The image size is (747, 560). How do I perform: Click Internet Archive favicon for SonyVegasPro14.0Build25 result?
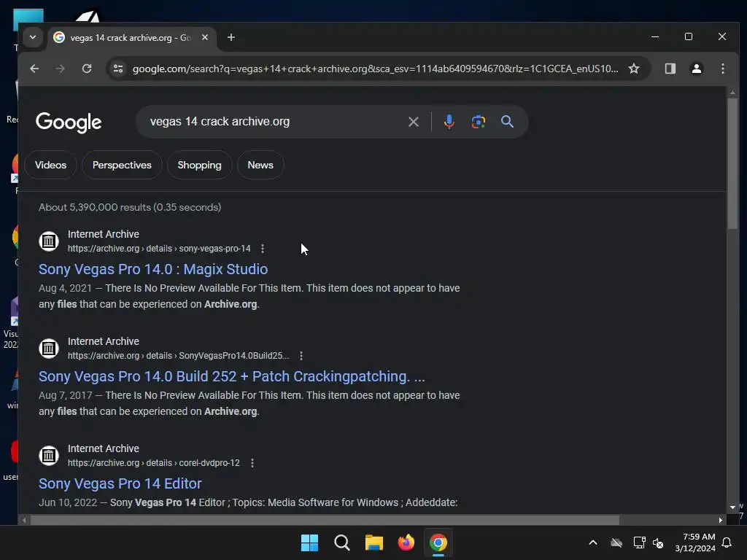pyautogui.click(x=49, y=348)
